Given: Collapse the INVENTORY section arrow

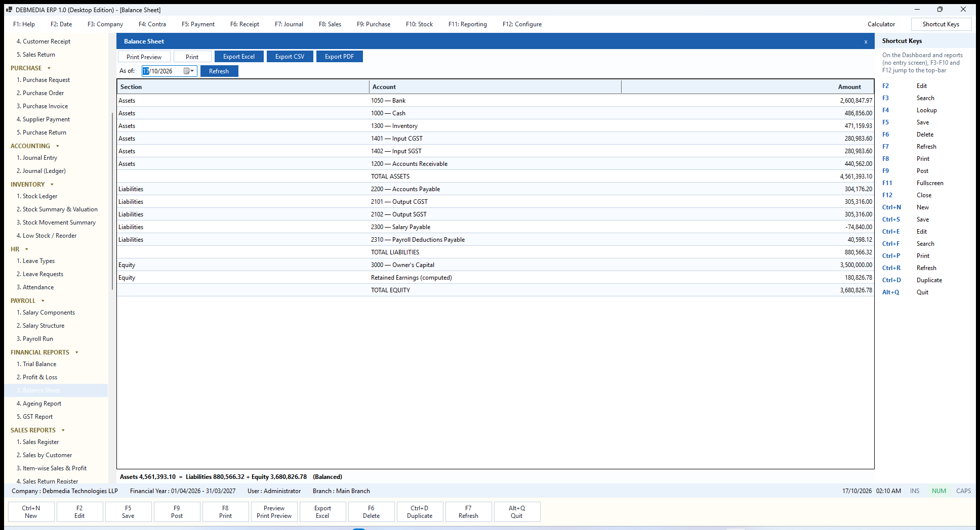Looking at the screenshot, I should pyautogui.click(x=52, y=185).
